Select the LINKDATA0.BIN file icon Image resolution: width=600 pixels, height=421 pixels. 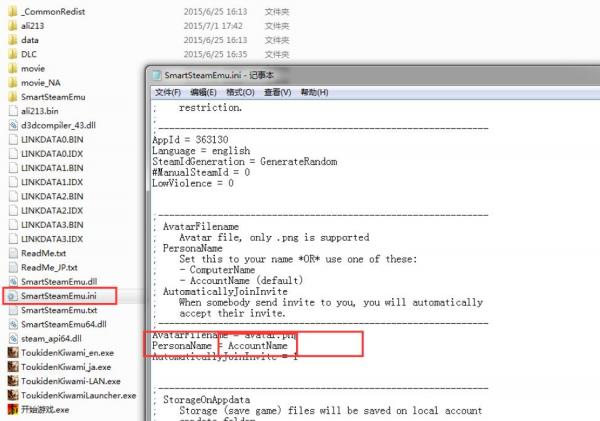pos(13,139)
